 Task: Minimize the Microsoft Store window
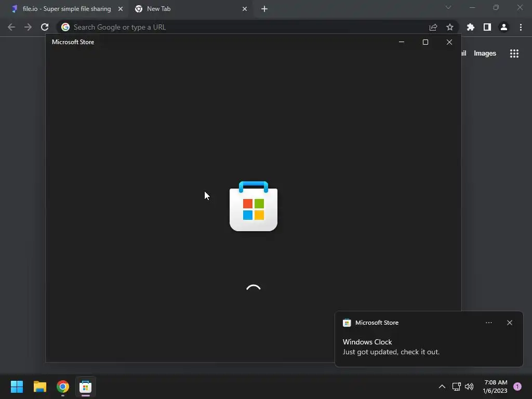pyautogui.click(x=402, y=42)
